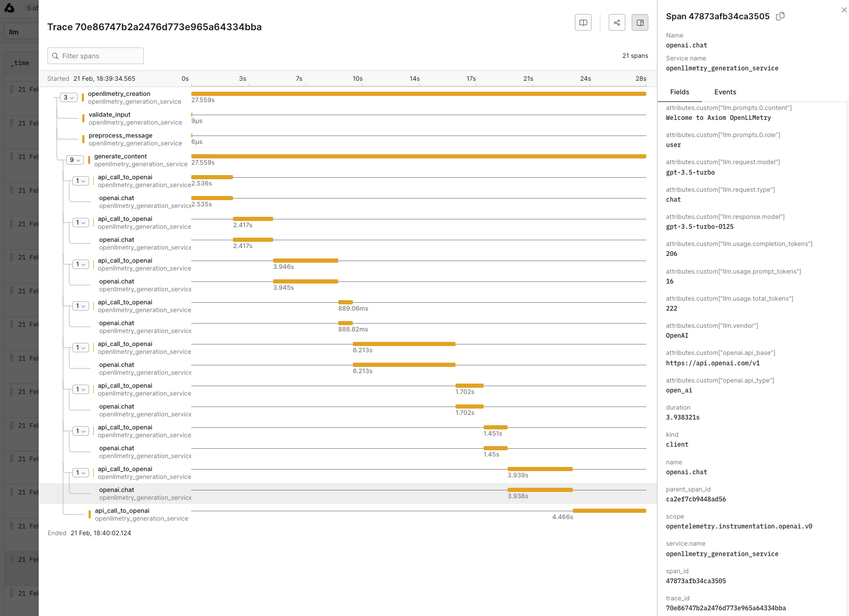Select the Fields tab
This screenshot has width=849, height=616.
tap(680, 92)
